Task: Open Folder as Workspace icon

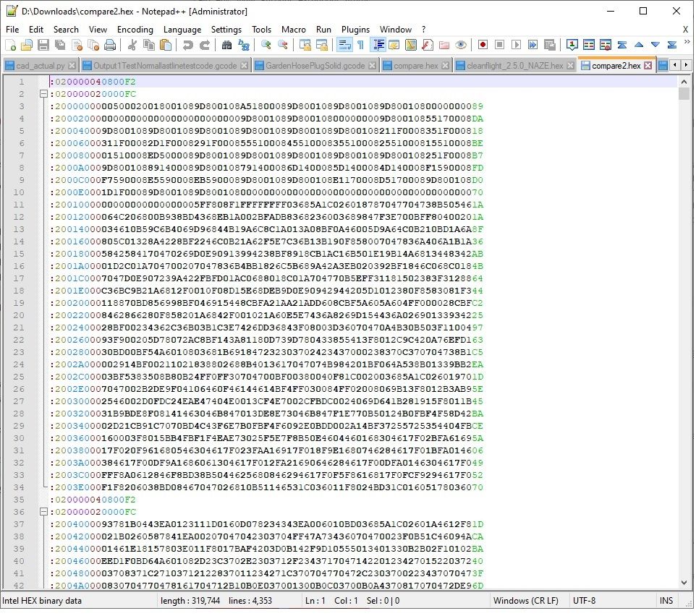Action: tap(444, 45)
